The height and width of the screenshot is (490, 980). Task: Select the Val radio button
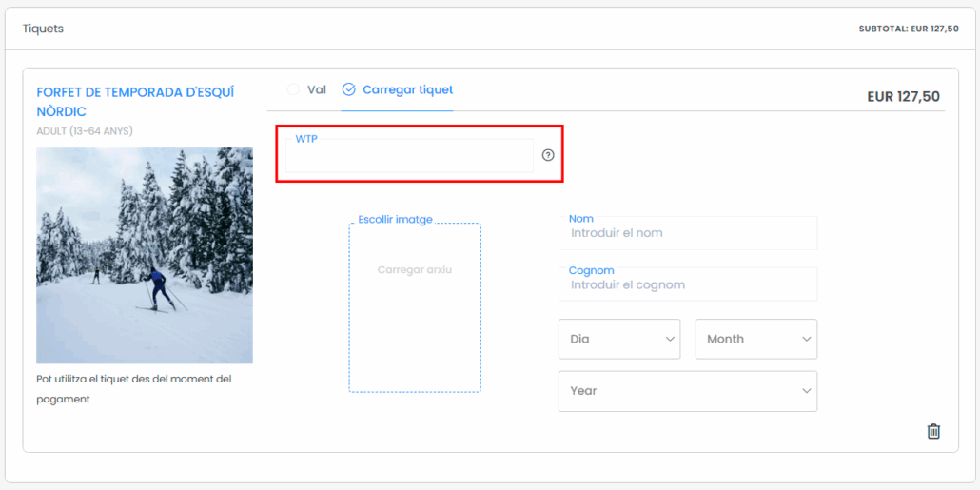[293, 89]
